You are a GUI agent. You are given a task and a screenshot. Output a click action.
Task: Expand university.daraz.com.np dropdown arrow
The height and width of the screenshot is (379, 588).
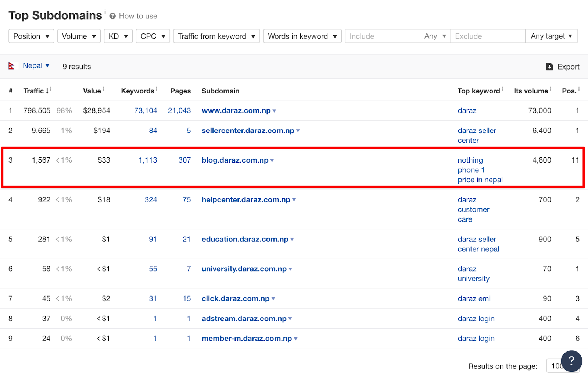click(290, 269)
